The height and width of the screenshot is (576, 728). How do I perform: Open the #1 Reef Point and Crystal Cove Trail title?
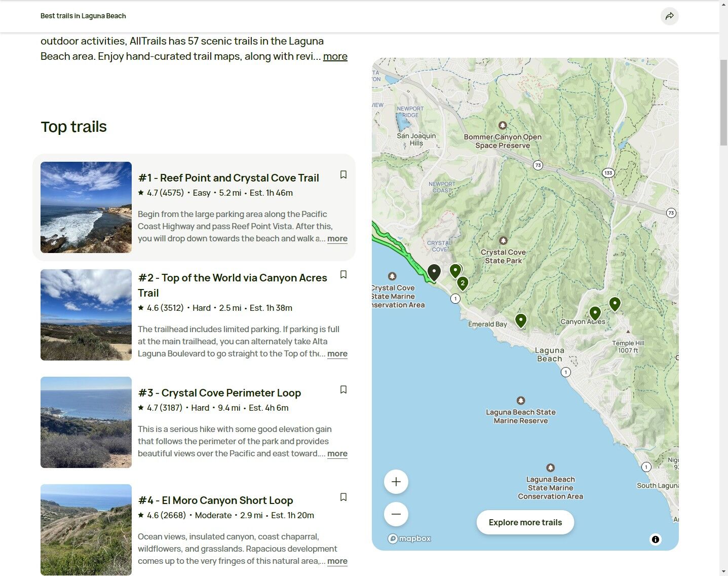[228, 178]
